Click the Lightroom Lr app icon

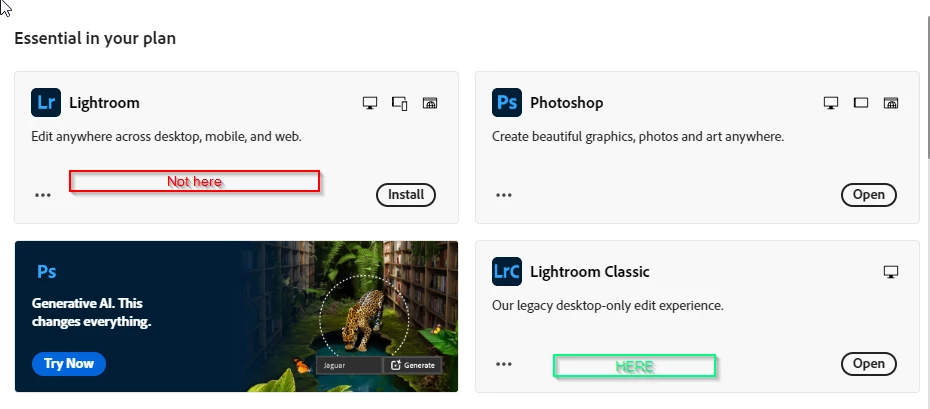[x=46, y=103]
